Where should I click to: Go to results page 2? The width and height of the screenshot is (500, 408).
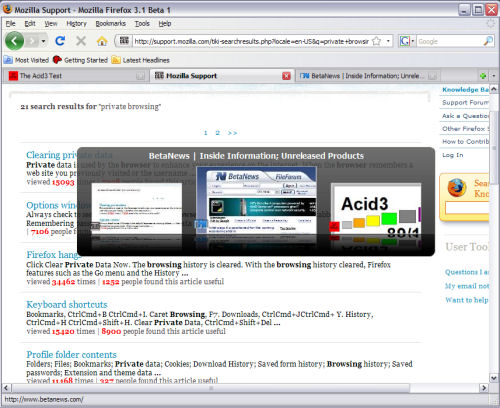(x=217, y=133)
